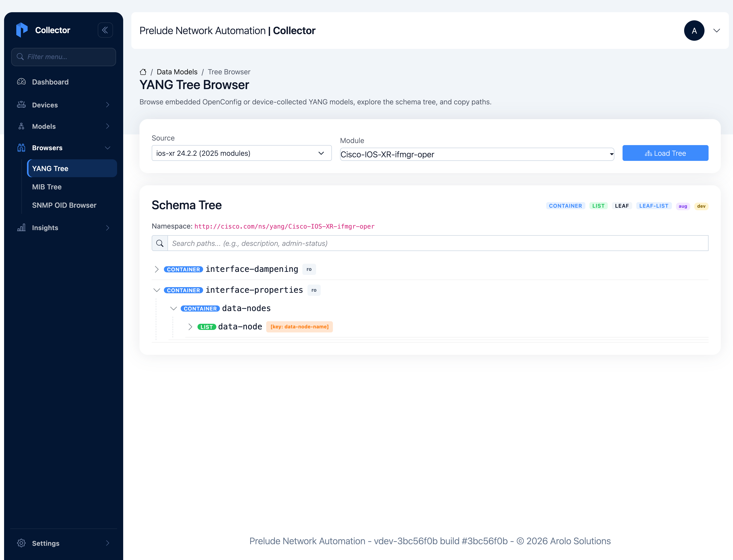
Task: Click the aug legend badge
Action: (x=683, y=206)
